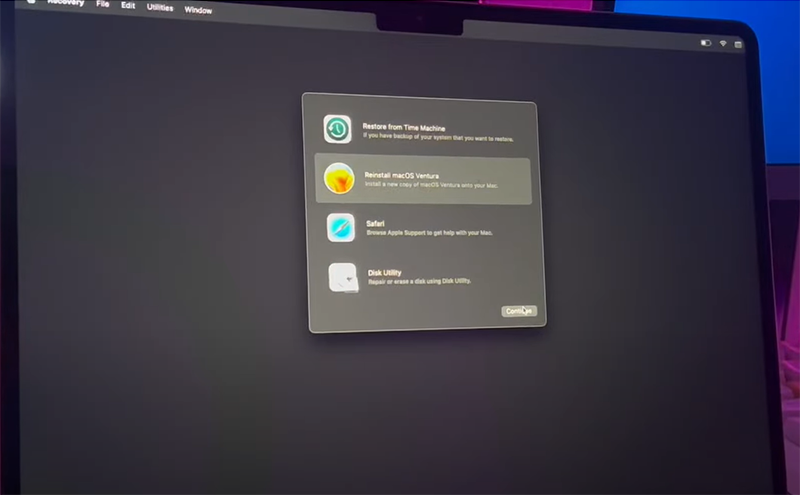
Task: Click the Continue button
Action: tap(519, 311)
